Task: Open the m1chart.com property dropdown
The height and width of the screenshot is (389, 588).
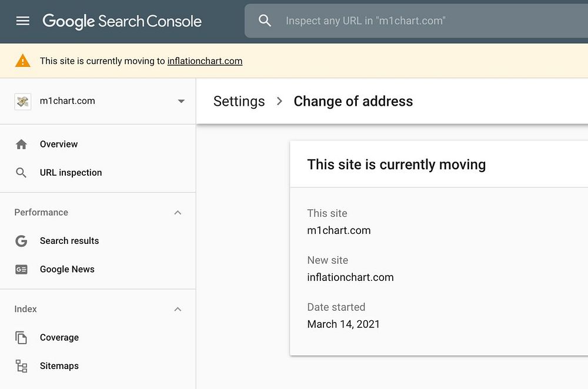Action: (181, 101)
